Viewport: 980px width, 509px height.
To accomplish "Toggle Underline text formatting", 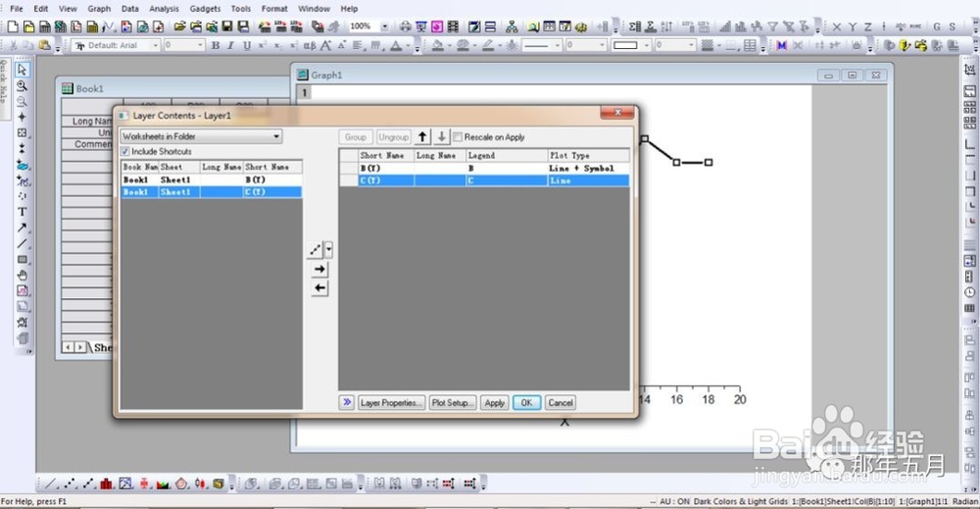I will [246, 46].
